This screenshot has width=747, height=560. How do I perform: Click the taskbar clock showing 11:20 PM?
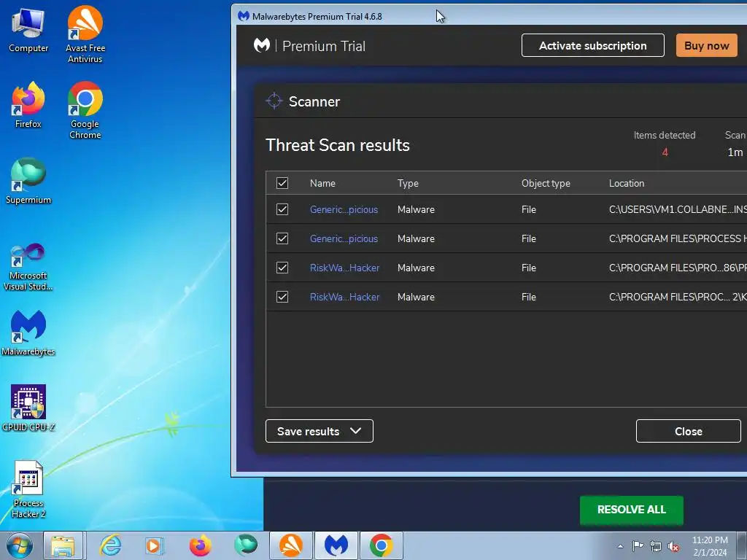pos(710,545)
